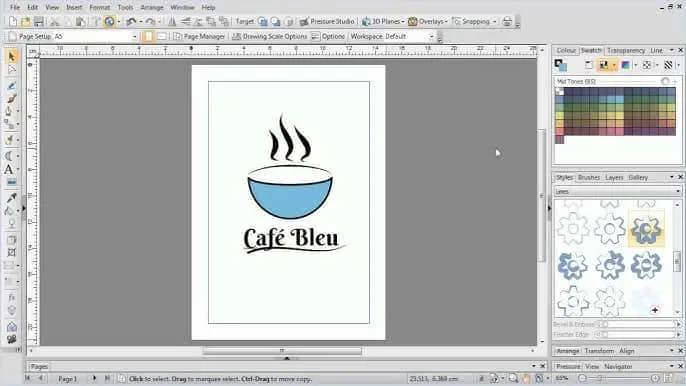Select the Node tool below the Pointer
The image size is (686, 386).
click(12, 70)
